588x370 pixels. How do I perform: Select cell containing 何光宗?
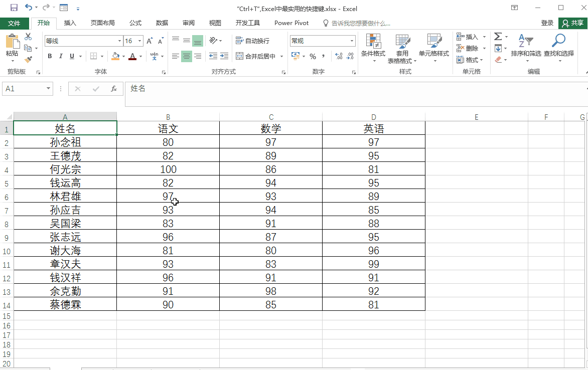click(x=65, y=169)
